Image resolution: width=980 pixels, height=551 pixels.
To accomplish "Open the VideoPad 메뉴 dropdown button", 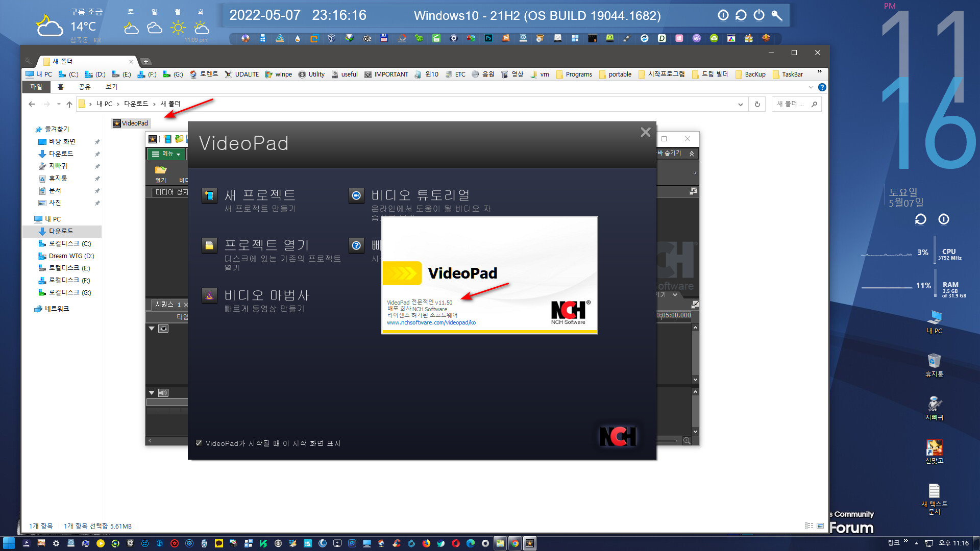I will click(x=166, y=154).
